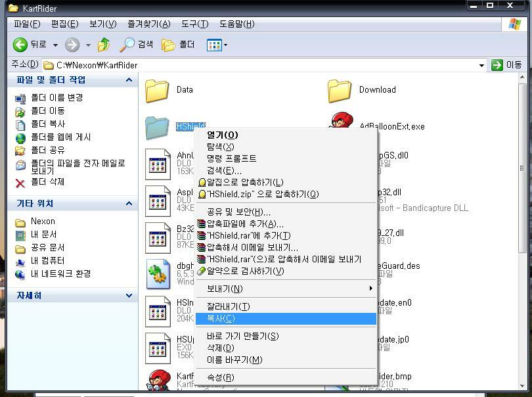Click the Nexon folder icon in Other Places
This screenshot has height=397, width=532.
pos(20,222)
